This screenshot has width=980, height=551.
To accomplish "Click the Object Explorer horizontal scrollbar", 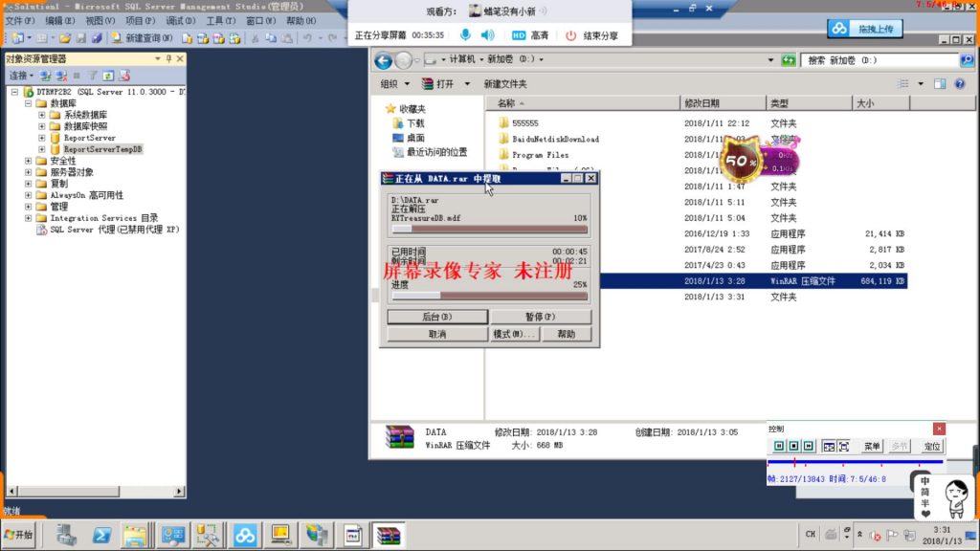I will [x=96, y=491].
